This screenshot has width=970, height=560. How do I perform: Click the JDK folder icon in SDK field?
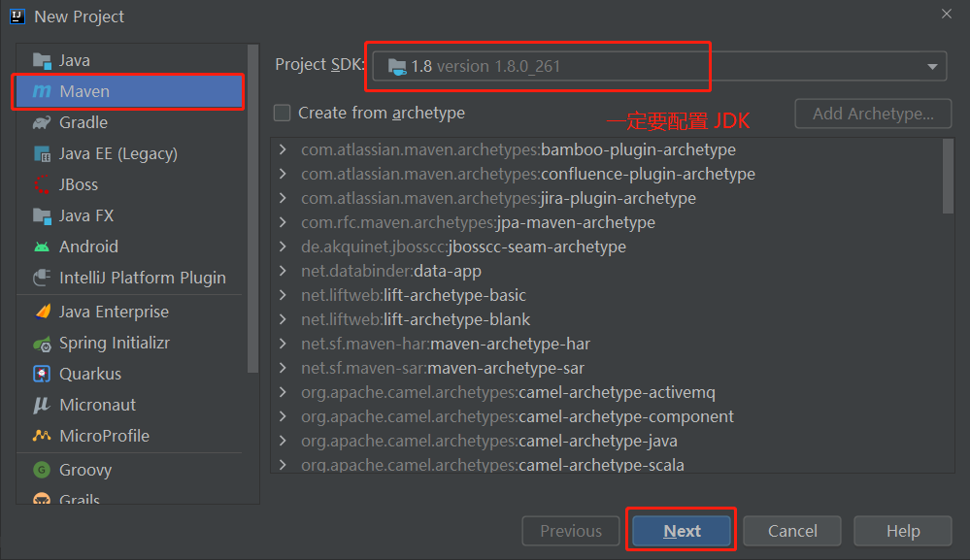(x=397, y=67)
